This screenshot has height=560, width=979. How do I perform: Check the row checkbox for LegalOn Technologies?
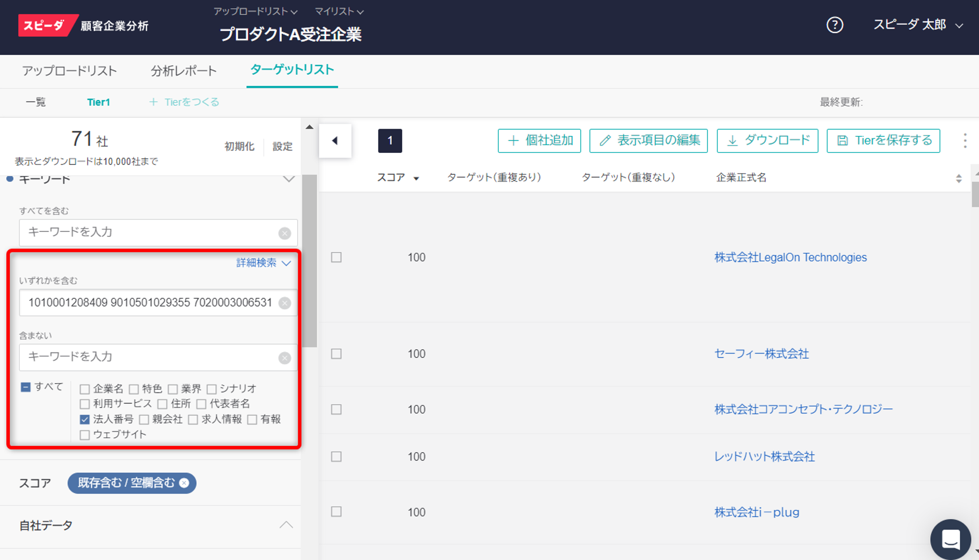click(335, 257)
